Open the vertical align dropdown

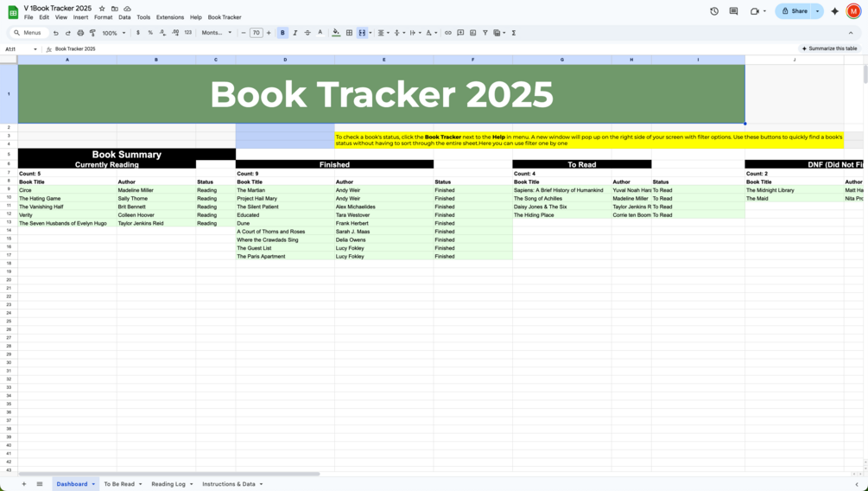[399, 33]
